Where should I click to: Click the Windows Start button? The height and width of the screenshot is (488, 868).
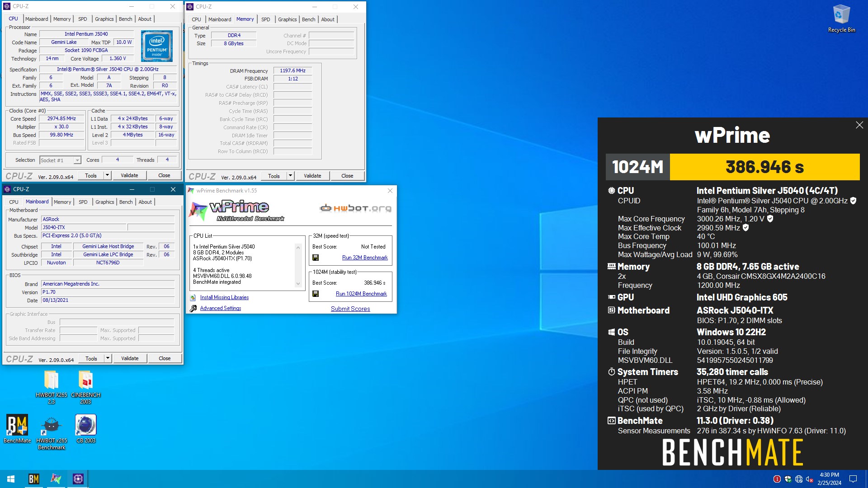(x=11, y=479)
